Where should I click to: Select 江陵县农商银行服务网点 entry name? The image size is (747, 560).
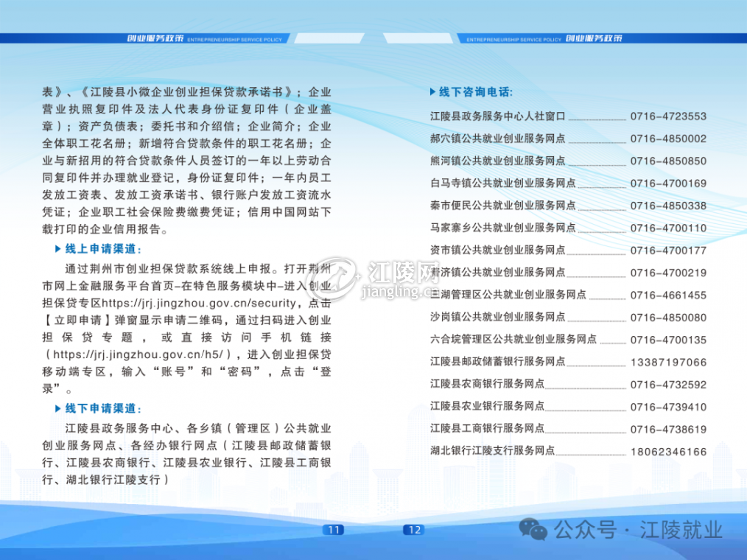coord(487,385)
